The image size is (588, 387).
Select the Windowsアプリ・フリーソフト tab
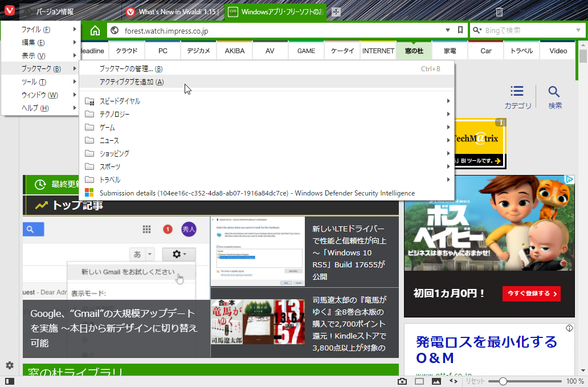point(276,12)
